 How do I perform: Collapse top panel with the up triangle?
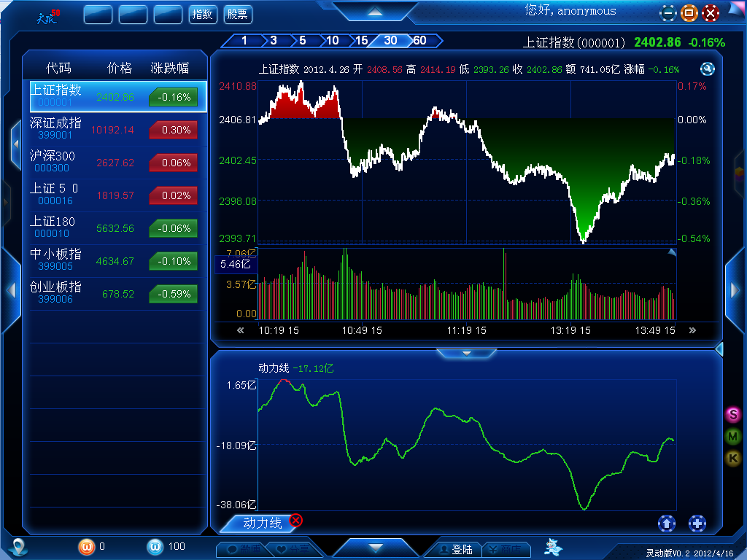[x=375, y=12]
